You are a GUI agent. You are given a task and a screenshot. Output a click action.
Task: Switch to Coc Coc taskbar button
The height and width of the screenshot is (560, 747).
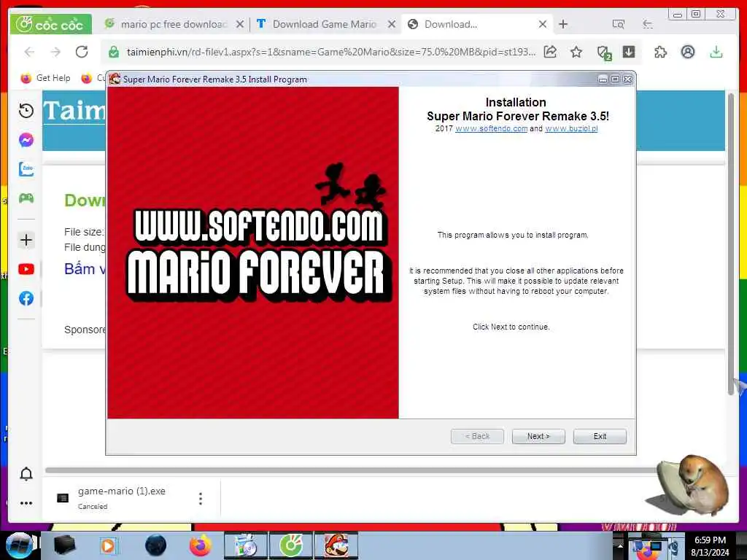(291, 545)
